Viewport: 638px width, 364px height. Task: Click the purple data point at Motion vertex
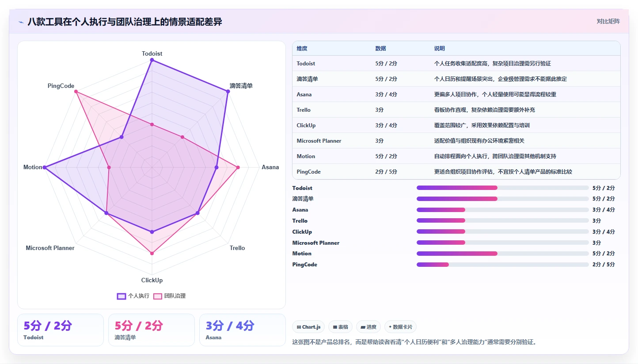tap(44, 167)
